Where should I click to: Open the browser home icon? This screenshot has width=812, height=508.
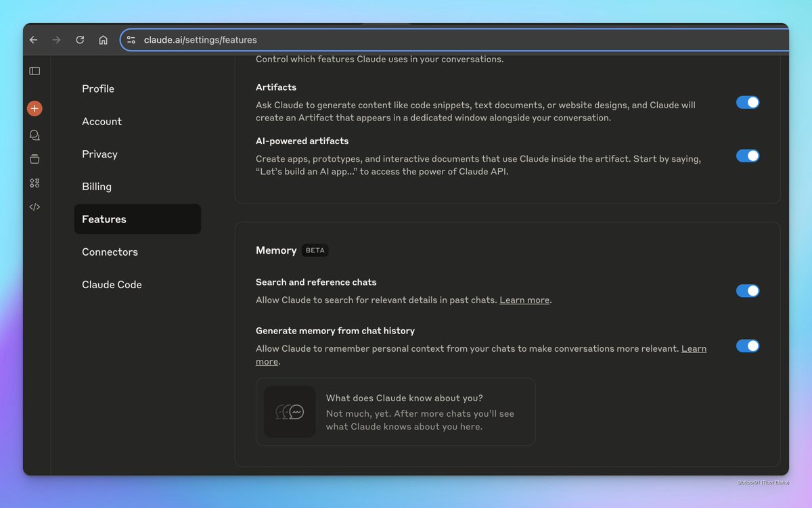(x=103, y=40)
